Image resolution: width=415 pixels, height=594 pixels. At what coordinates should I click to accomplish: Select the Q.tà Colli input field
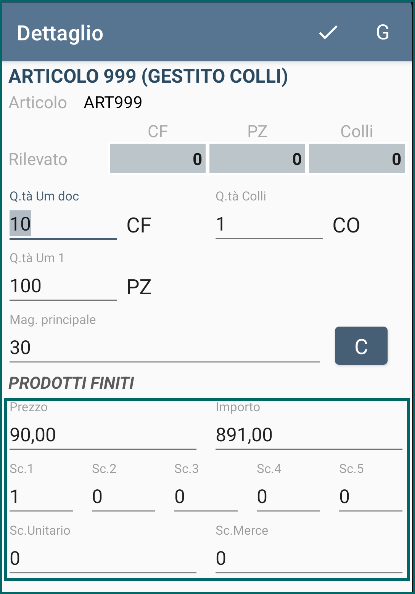[269, 224]
